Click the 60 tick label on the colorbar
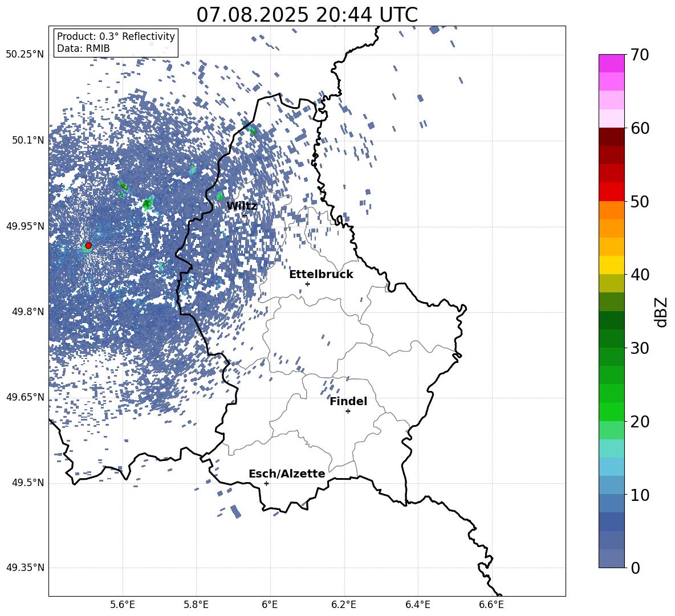 tap(640, 128)
